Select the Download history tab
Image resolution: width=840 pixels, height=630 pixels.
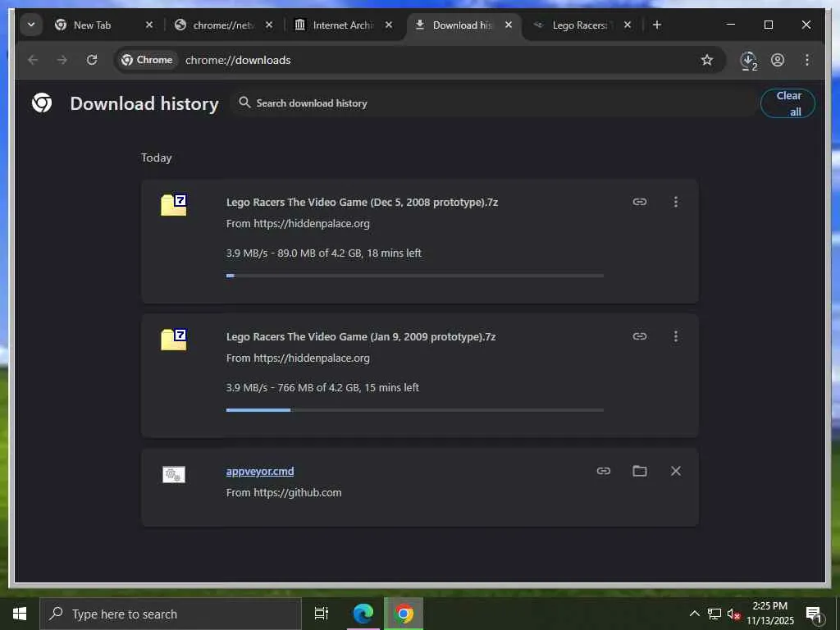click(464, 25)
